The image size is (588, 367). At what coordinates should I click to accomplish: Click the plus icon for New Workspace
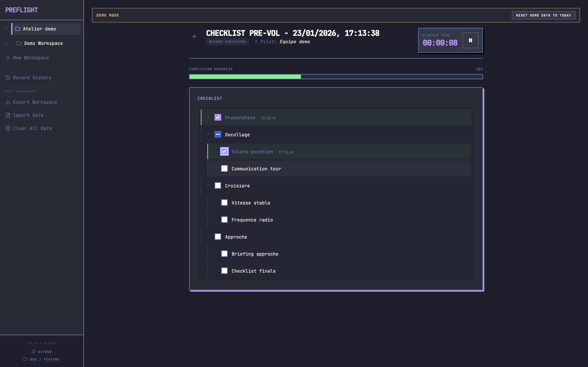pyautogui.click(x=8, y=58)
